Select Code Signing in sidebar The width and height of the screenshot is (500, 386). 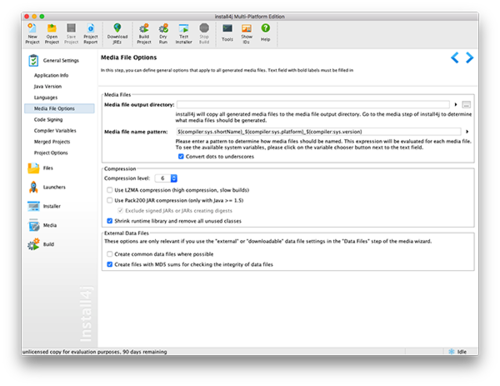48,119
